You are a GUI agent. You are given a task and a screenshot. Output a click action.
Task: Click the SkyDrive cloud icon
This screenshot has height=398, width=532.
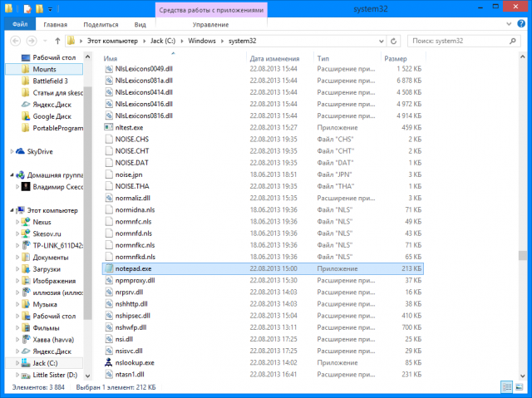[20, 151]
